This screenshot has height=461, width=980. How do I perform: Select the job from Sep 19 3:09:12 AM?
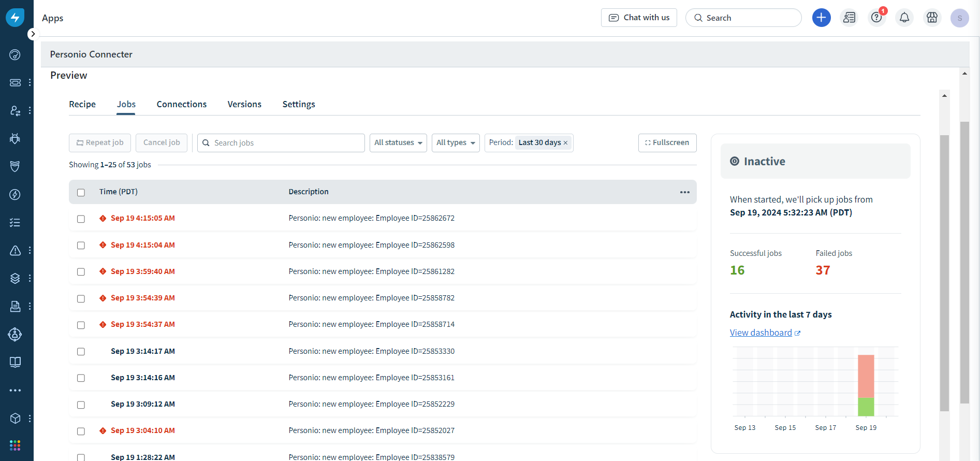point(81,405)
